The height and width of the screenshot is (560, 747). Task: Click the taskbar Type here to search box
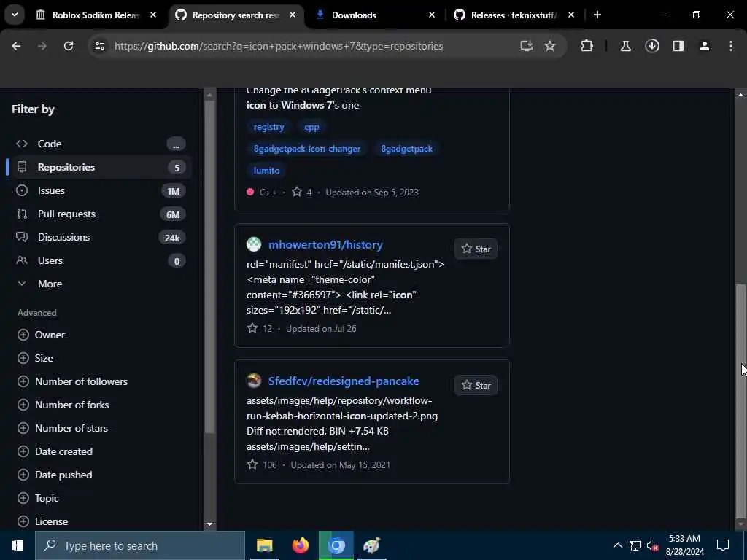(140, 545)
